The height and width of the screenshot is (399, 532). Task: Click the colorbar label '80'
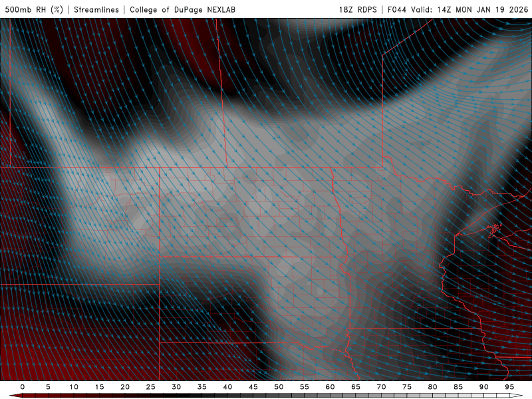click(x=432, y=387)
